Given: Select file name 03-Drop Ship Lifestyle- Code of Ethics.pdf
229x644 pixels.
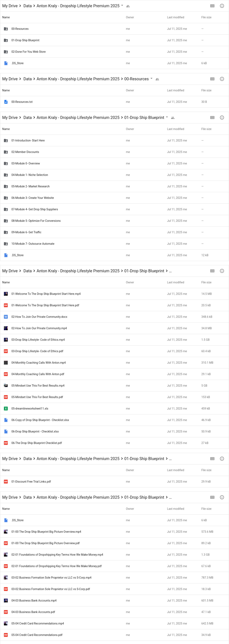Looking at the screenshot, I should point(37,351).
